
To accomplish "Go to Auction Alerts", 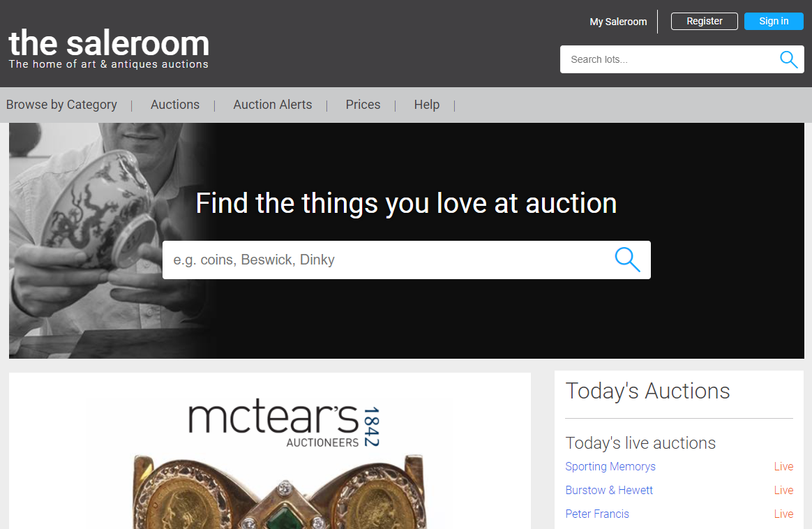I will pyautogui.click(x=272, y=105).
